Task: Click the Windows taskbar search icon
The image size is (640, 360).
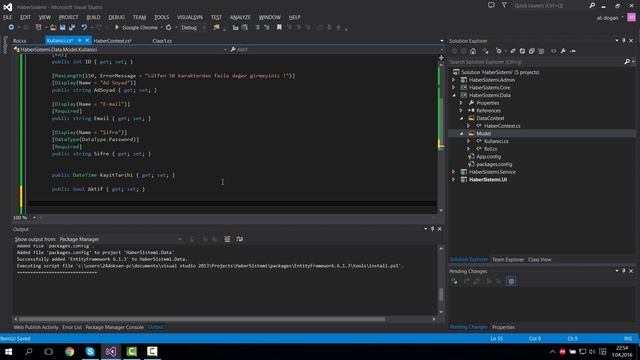Action: 29,351
